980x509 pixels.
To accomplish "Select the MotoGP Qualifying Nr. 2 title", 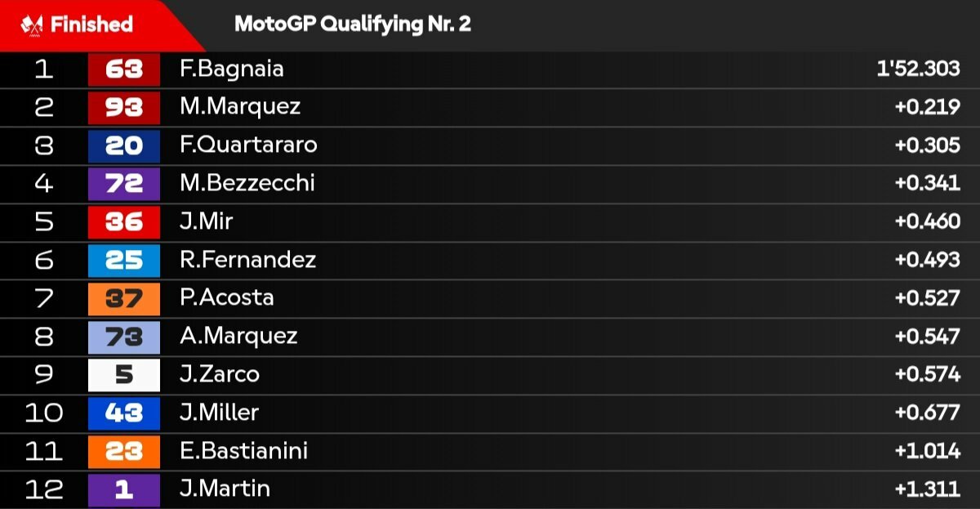I will [353, 24].
